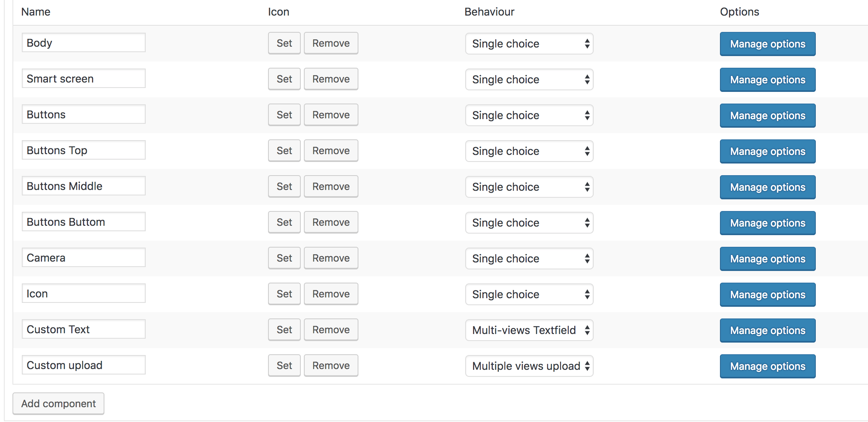This screenshot has width=868, height=422.
Task: Expand the Camera behaviour select box
Action: pyautogui.click(x=529, y=258)
